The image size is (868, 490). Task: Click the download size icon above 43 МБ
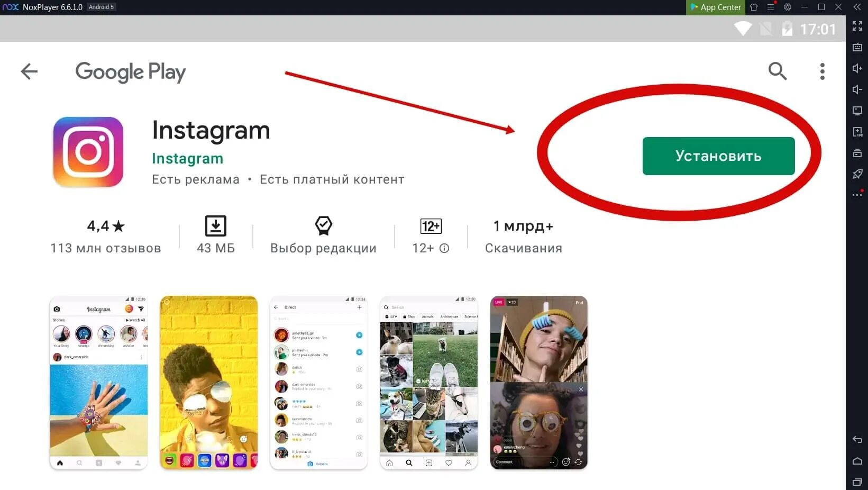tap(215, 226)
